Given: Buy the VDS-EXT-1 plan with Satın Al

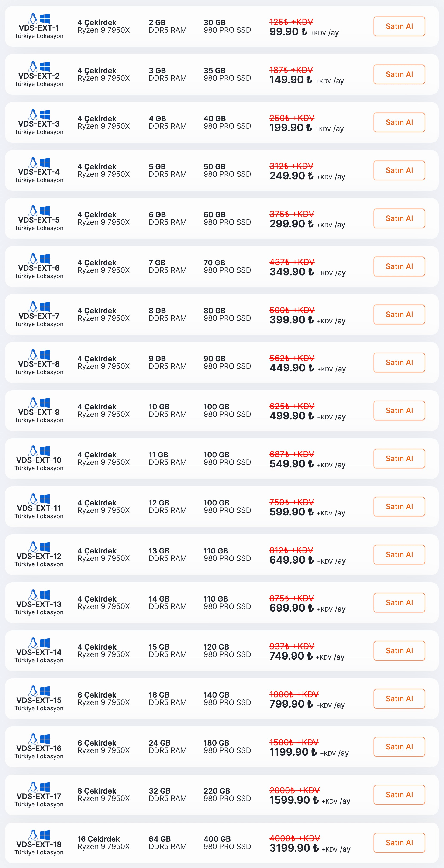Looking at the screenshot, I should tap(399, 26).
